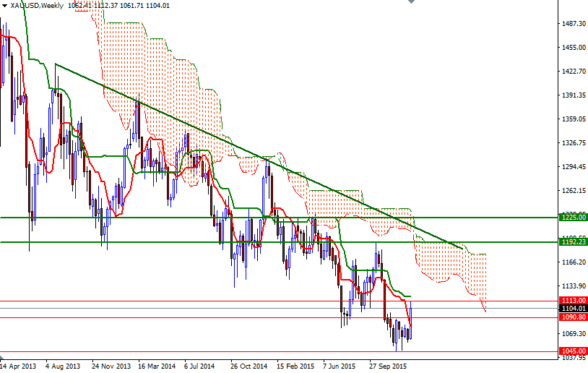Viewport: 588px width, 373px height.
Task: Click the 4 Aug 2013 date label
Action: pos(63,366)
